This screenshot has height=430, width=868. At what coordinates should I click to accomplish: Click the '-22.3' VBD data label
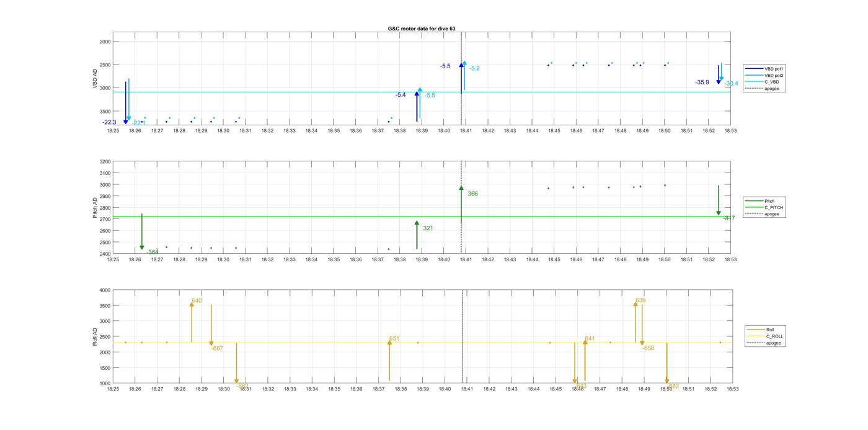(109, 122)
